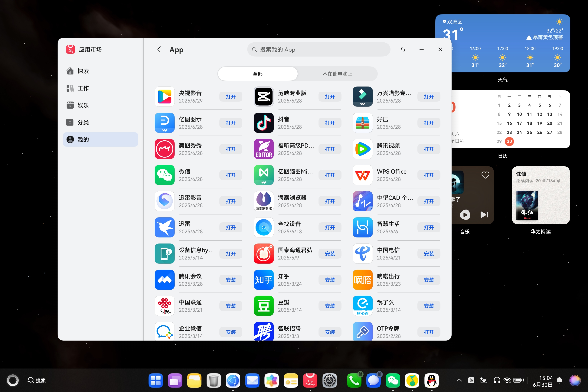Switch to the 不在此电脑上 tab
This screenshot has height=392, width=588.
click(x=337, y=74)
